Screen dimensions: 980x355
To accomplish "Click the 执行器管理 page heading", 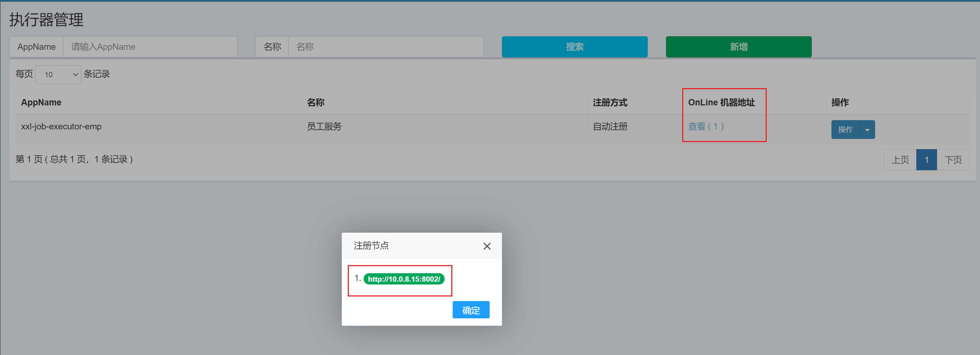I will pos(46,20).
